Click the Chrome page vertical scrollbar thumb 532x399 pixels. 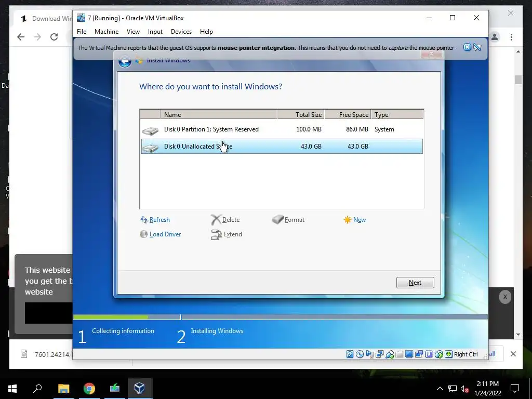tap(518, 79)
